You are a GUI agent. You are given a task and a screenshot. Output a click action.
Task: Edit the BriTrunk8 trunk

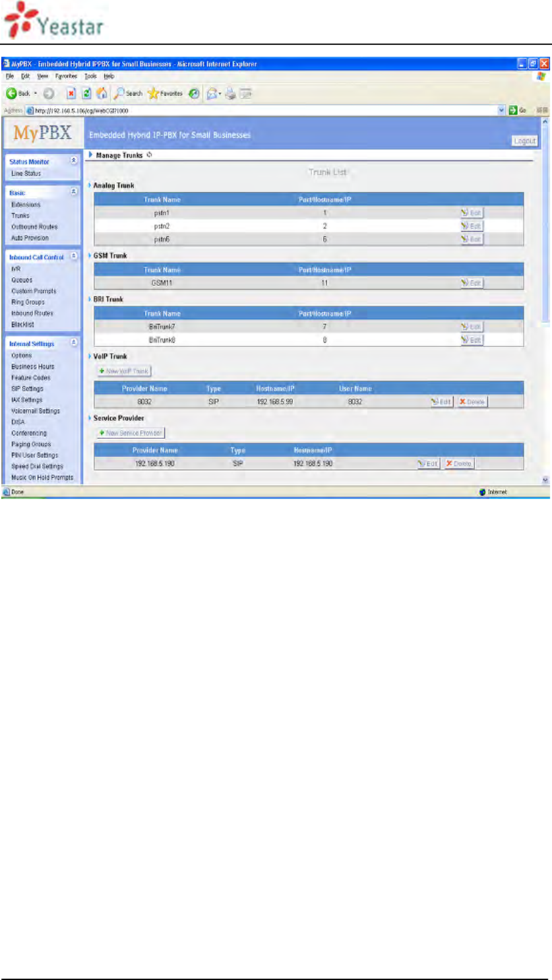pyautogui.click(x=472, y=341)
